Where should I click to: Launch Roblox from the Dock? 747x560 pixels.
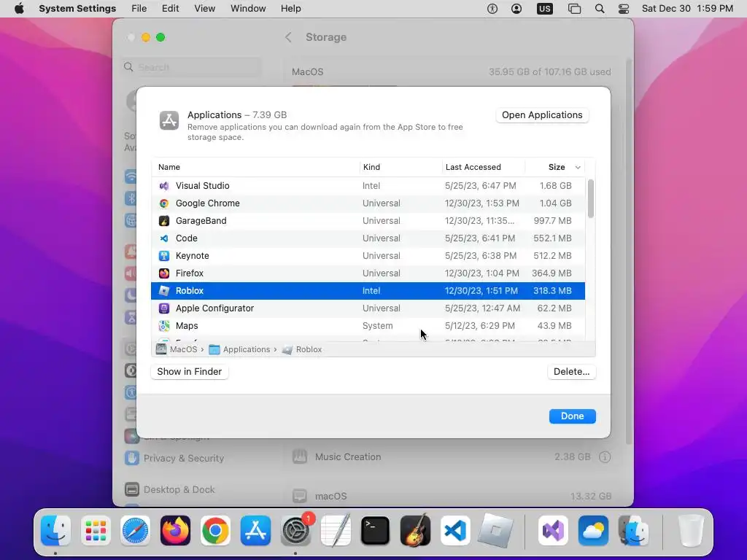495,530
